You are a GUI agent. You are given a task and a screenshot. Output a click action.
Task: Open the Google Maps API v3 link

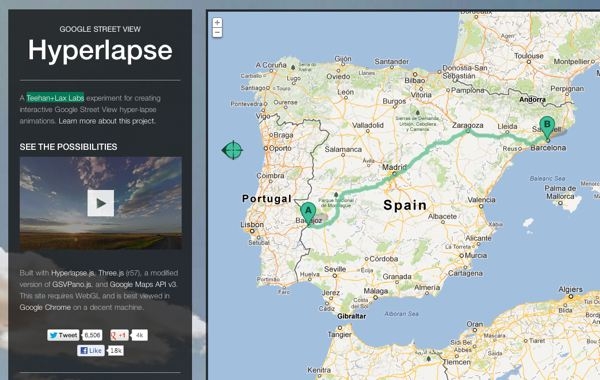coord(143,284)
